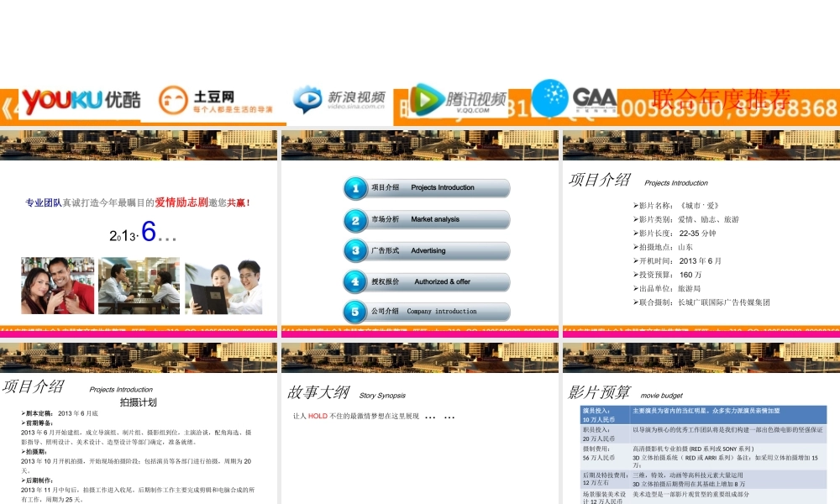Select item 4 授权报价 Authorized & offer
The image size is (840, 504).
point(427,281)
